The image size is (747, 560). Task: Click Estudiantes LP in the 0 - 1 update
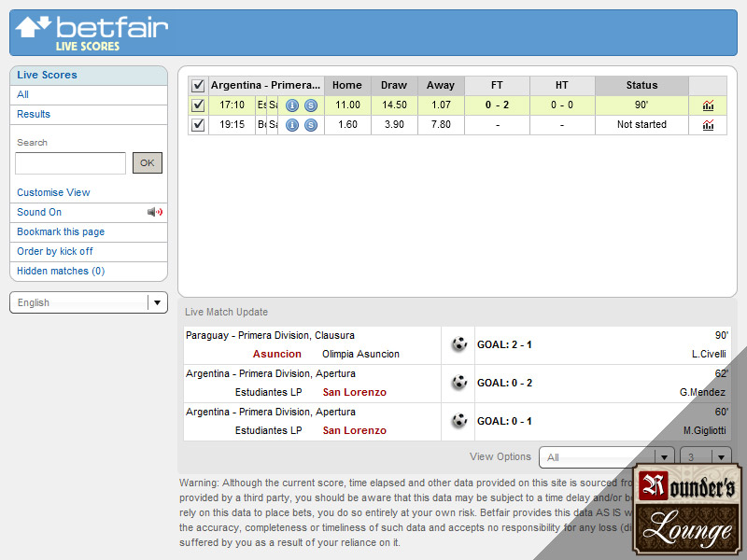pos(268,430)
